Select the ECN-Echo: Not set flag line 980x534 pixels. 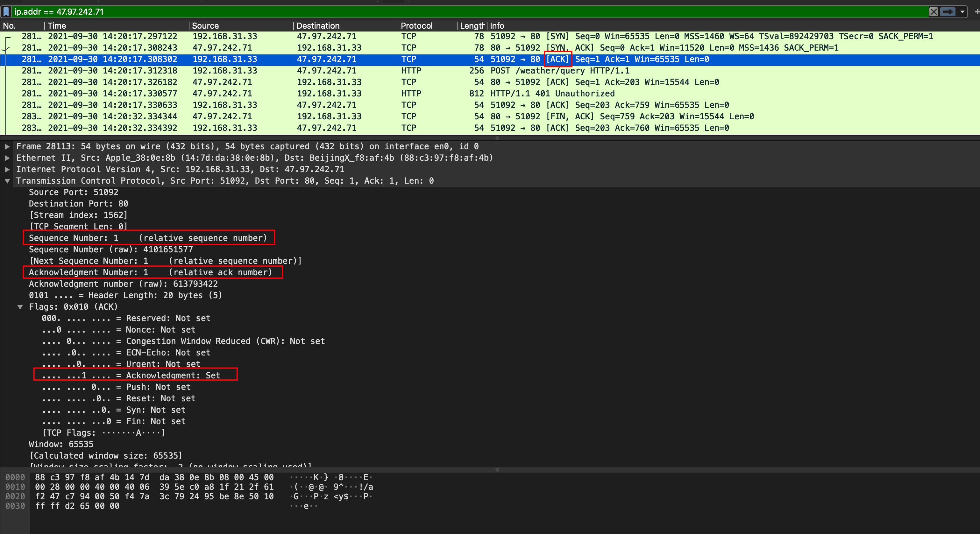[126, 353]
